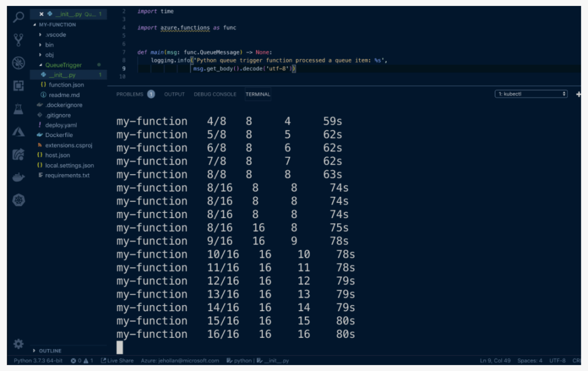588x371 pixels.
Task: Click terminal row showing 9/16 at 78s
Action: pyautogui.click(x=232, y=240)
